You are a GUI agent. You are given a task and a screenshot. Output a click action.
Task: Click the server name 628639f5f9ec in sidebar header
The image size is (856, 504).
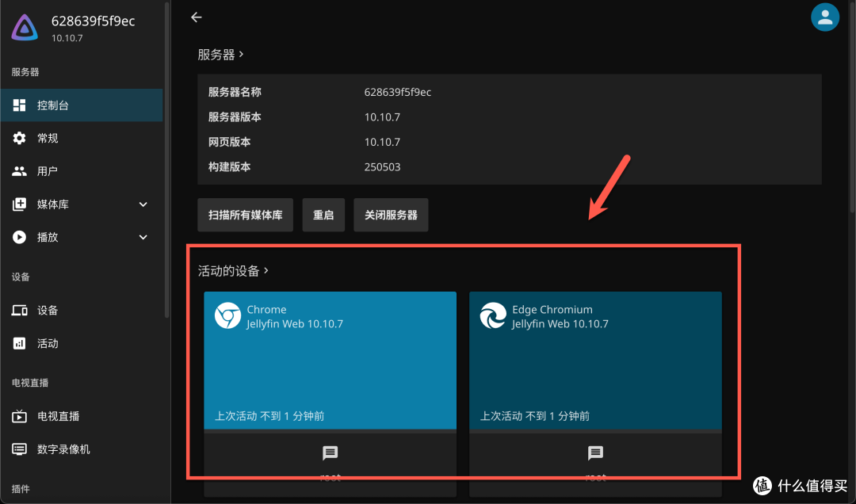pos(93,21)
